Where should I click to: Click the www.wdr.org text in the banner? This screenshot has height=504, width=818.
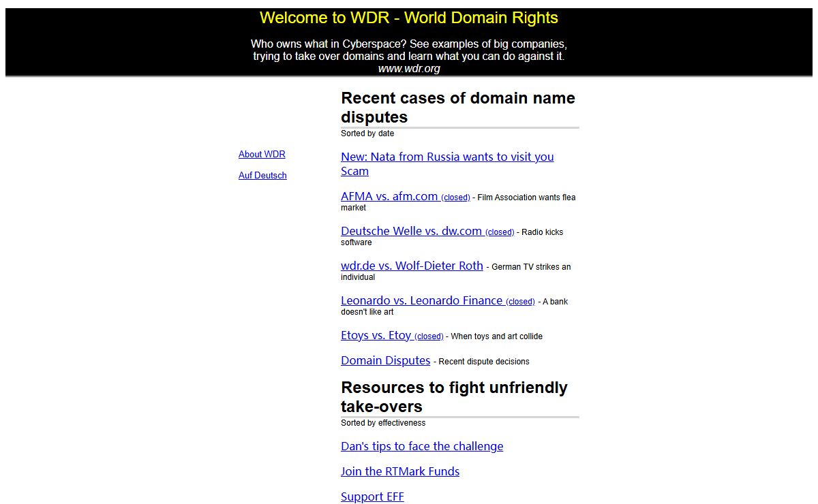tap(409, 68)
